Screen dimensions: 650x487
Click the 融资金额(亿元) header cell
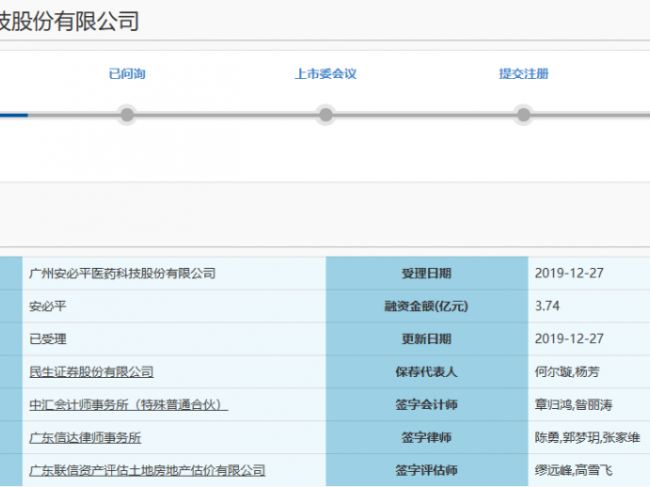click(x=427, y=306)
